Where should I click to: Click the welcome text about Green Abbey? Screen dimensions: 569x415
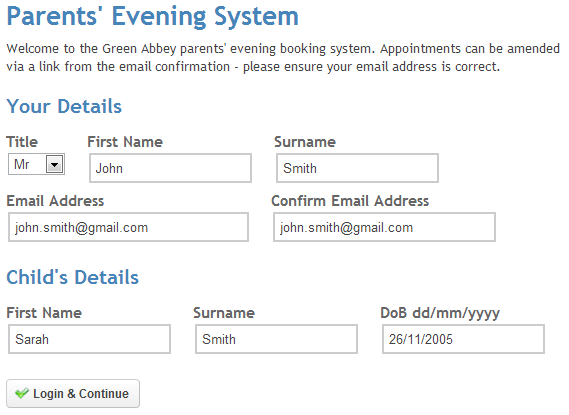[x=283, y=58]
